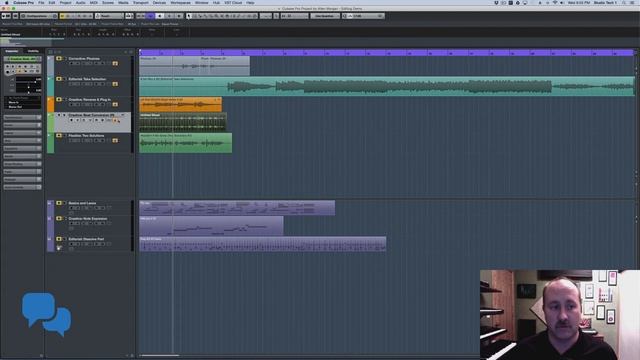Open the Audio menu
Screen dimensions: 640x360
(80, 2)
